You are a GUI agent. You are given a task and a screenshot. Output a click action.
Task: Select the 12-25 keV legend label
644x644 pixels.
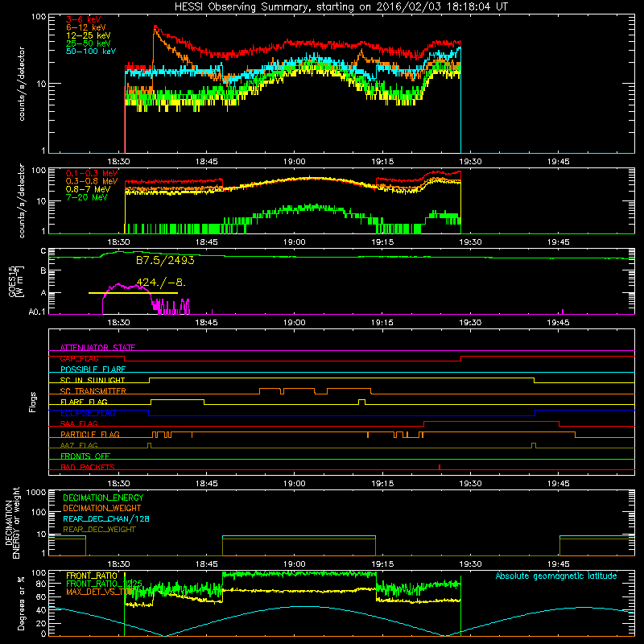(x=89, y=35)
